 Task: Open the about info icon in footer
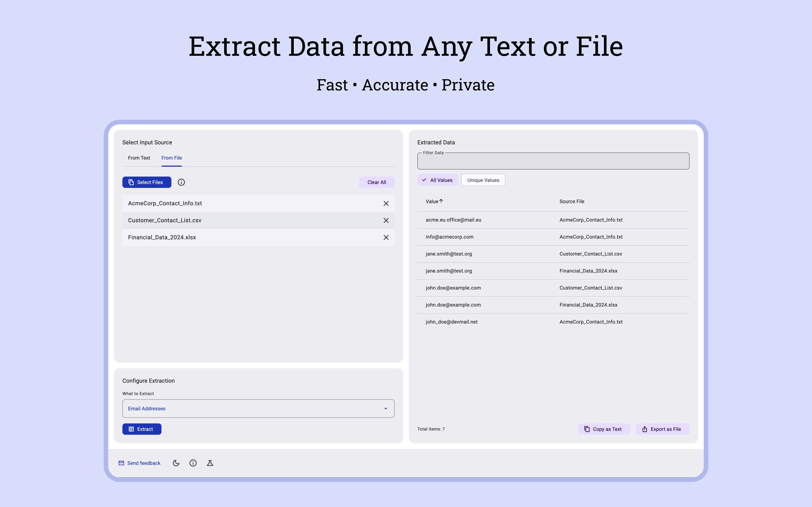[193, 463]
